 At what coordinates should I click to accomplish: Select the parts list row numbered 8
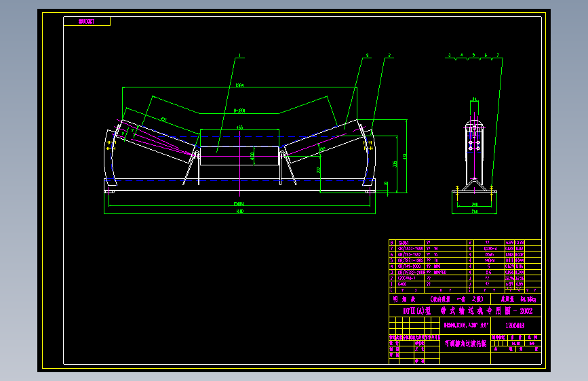(x=465, y=243)
